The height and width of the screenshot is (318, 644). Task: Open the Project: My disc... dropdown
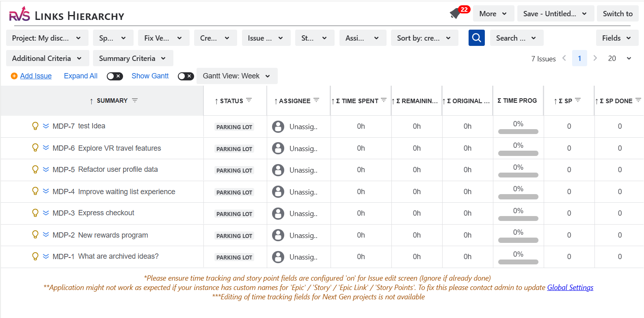point(47,38)
